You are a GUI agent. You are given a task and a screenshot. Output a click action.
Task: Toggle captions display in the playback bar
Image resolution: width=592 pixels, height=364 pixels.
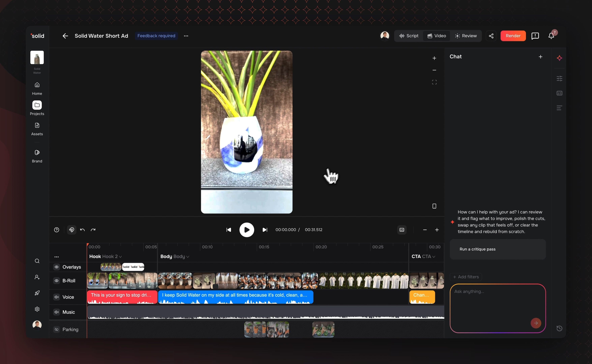click(402, 230)
